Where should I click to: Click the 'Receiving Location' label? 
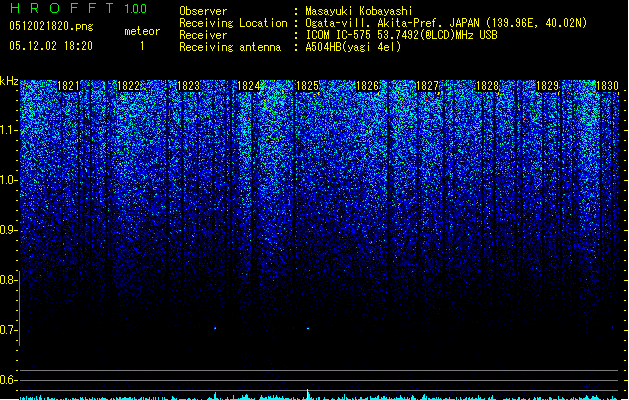pyautogui.click(x=233, y=23)
